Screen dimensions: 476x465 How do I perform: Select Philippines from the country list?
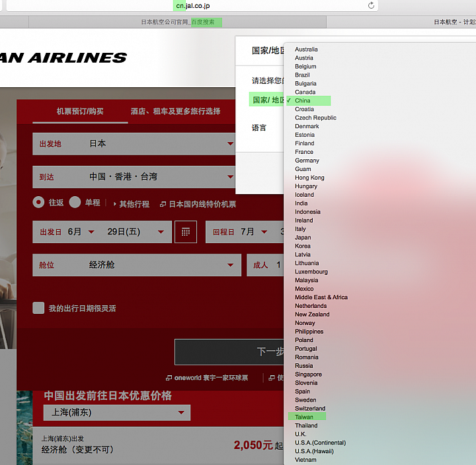(x=309, y=332)
